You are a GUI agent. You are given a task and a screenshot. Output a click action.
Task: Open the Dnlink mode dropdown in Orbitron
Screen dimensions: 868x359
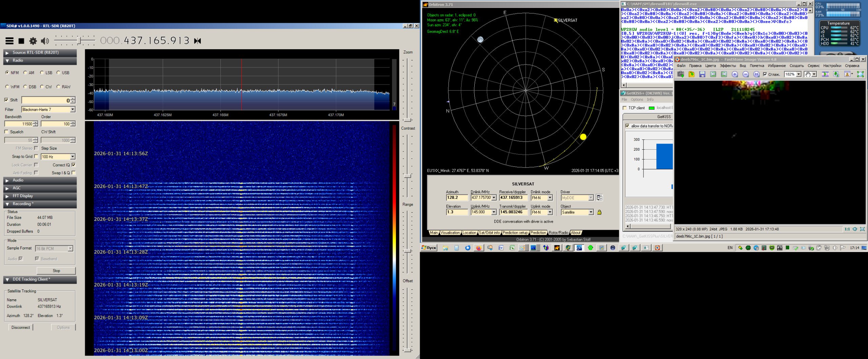coord(550,198)
